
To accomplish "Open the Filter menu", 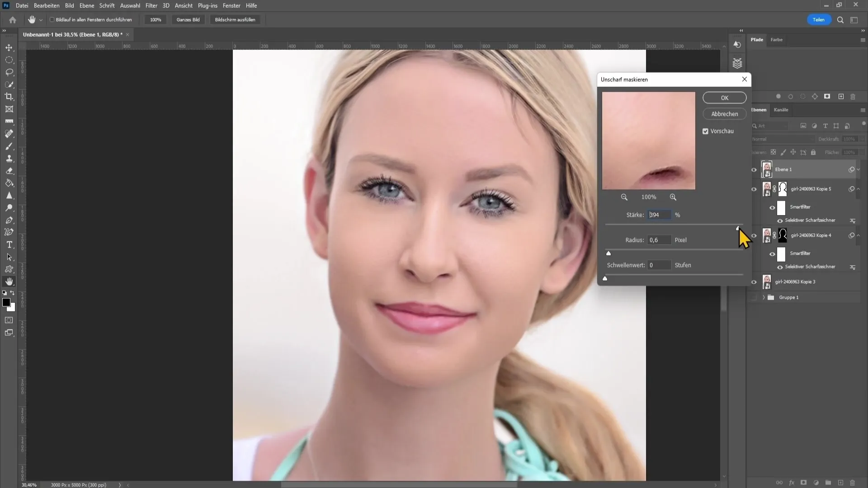I will [151, 5].
